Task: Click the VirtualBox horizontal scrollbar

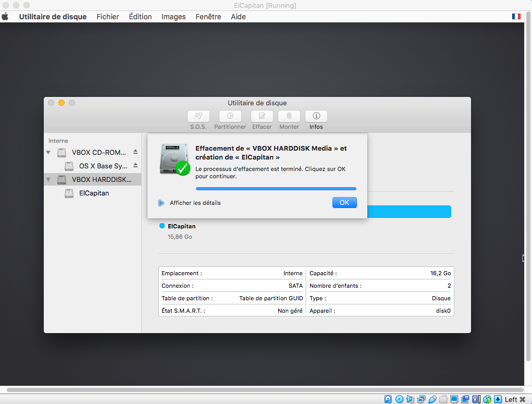Action: click(x=265, y=390)
